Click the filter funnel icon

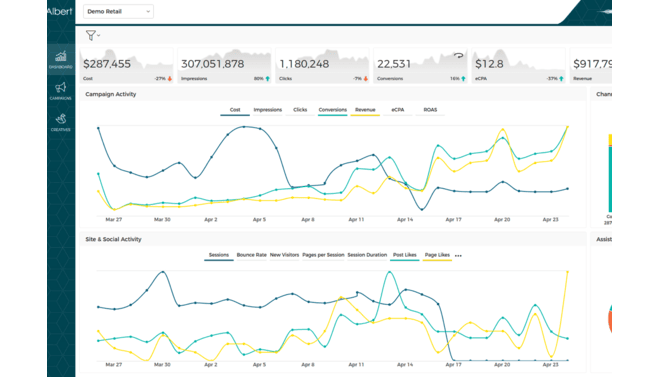point(90,35)
